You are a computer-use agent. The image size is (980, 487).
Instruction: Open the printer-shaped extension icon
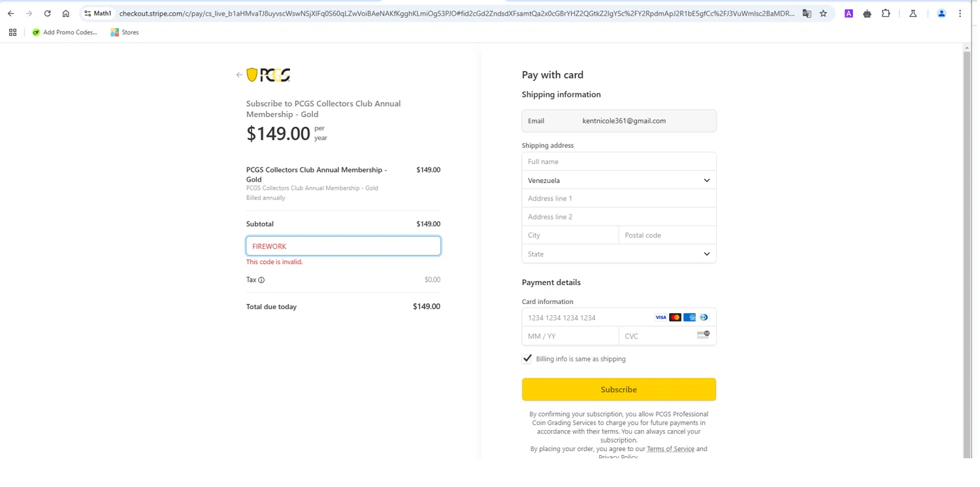click(867, 13)
